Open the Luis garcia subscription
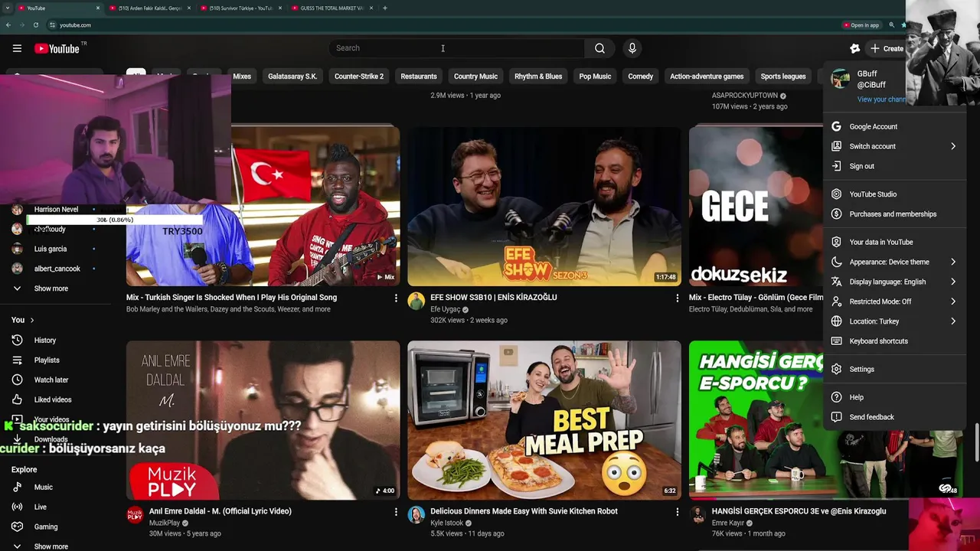 [50, 249]
